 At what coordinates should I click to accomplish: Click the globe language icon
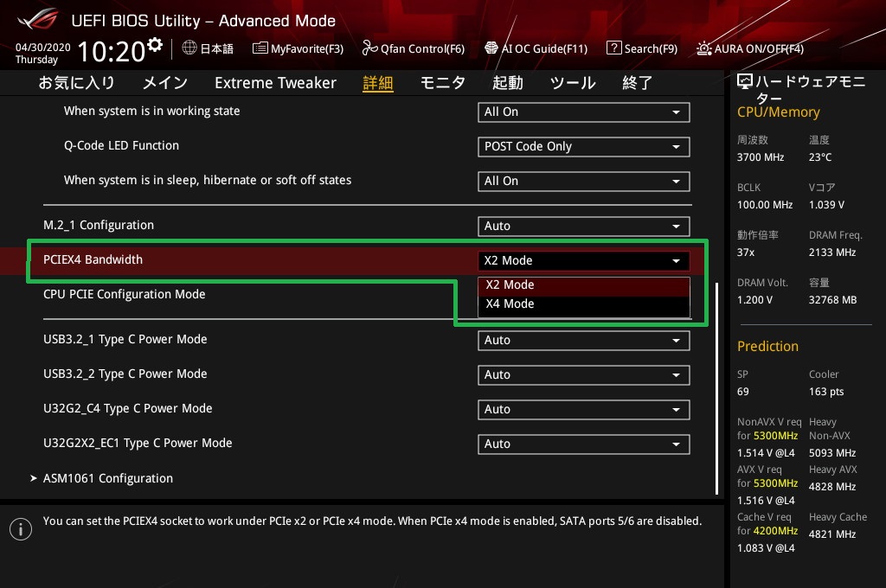point(189,48)
